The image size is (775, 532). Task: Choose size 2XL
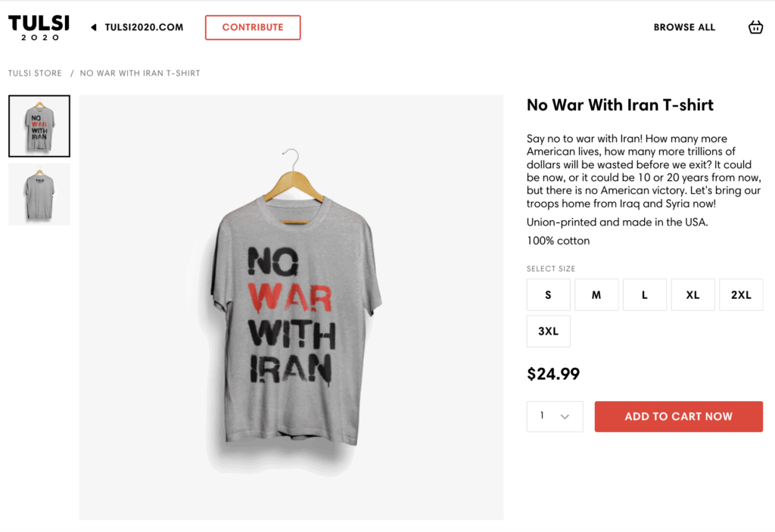coord(741,295)
